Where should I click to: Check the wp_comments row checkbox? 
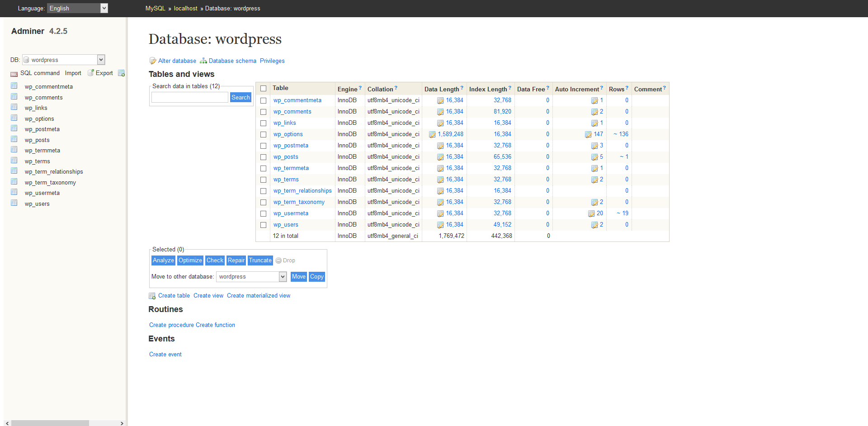pos(264,112)
